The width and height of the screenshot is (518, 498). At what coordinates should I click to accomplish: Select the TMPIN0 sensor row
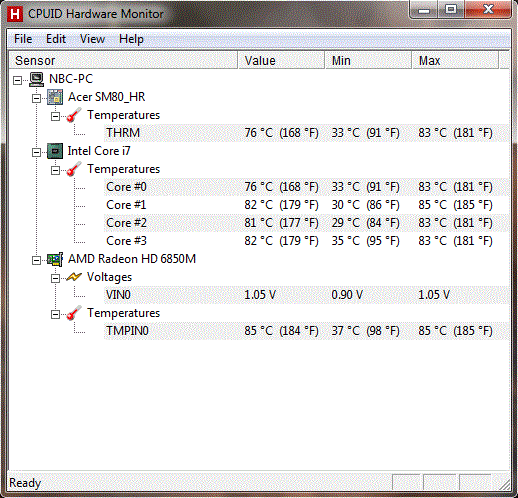(306, 331)
